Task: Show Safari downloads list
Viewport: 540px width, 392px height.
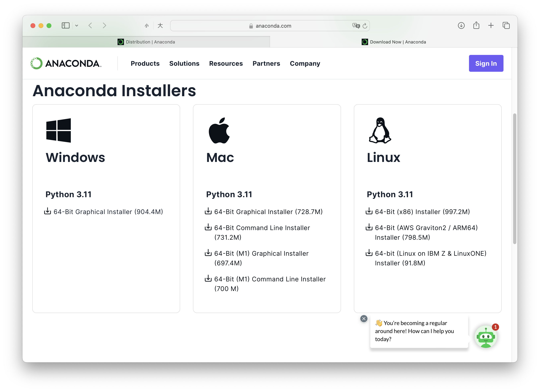Action: pos(461,25)
